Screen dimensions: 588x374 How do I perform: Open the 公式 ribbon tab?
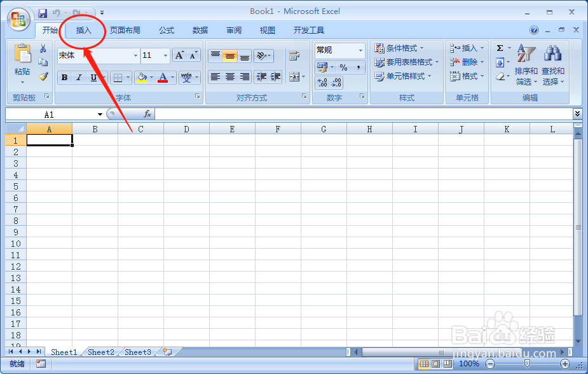[x=166, y=30]
